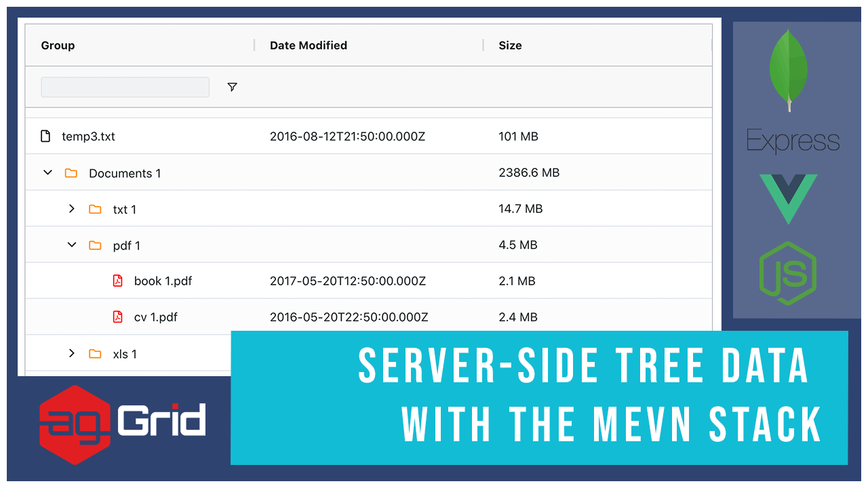Click the Node.js hexagon logo
The image size is (868, 488).
pyautogui.click(x=787, y=273)
